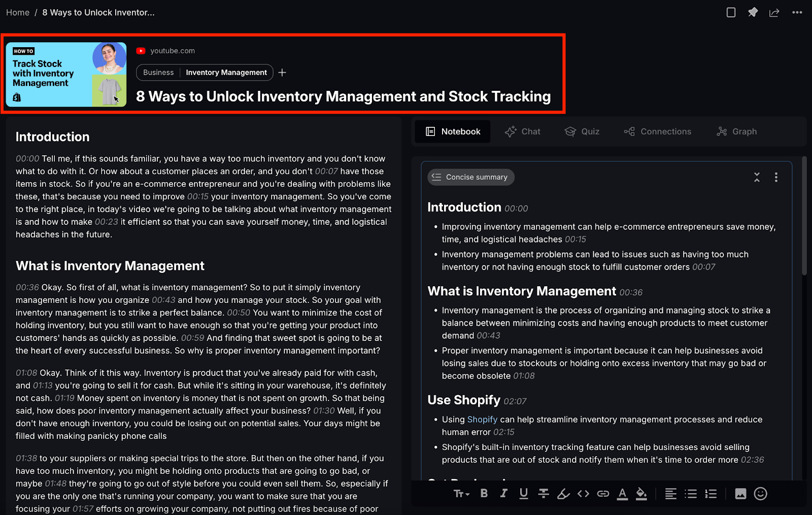Screen dimensions: 812x515
Task: Jump to timestamp 01:48 in transcript
Action: [55, 484]
